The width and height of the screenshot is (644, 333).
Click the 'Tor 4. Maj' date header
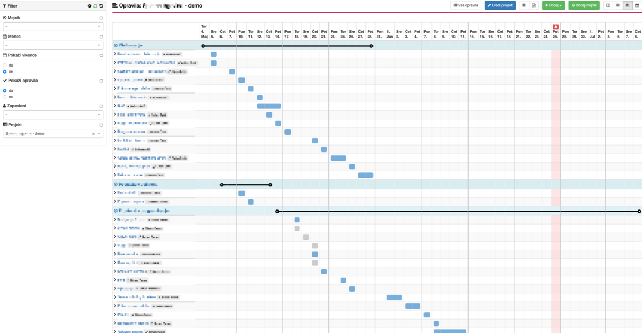point(204,31)
